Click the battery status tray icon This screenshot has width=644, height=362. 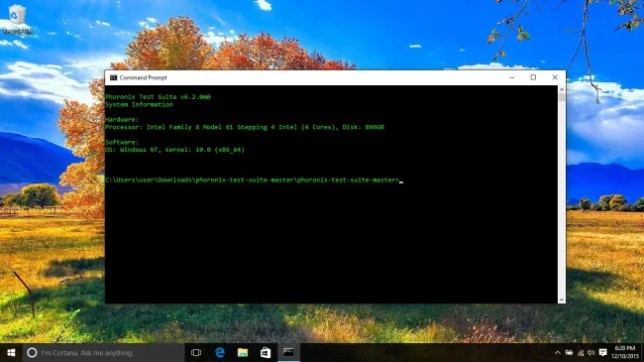pyautogui.click(x=569, y=352)
